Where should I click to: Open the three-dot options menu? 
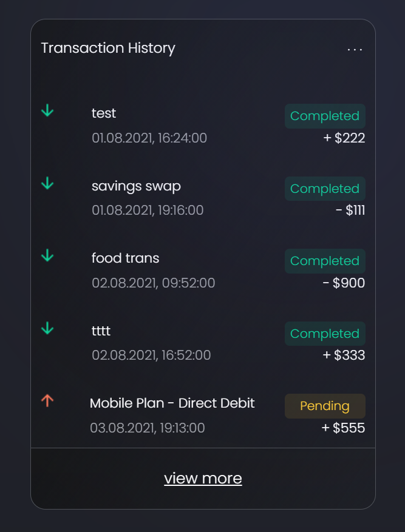click(x=355, y=49)
